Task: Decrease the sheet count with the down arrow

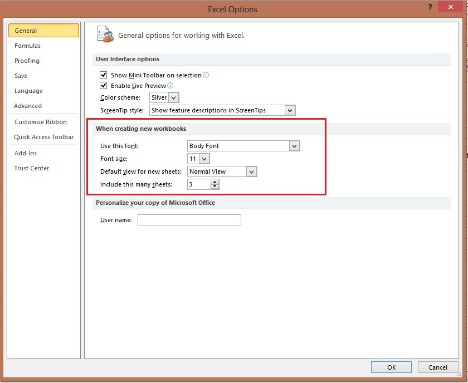Action: coord(215,186)
